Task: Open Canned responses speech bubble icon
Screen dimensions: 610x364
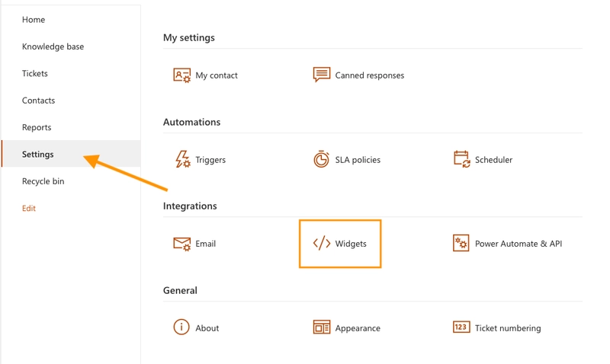Action: 322,75
